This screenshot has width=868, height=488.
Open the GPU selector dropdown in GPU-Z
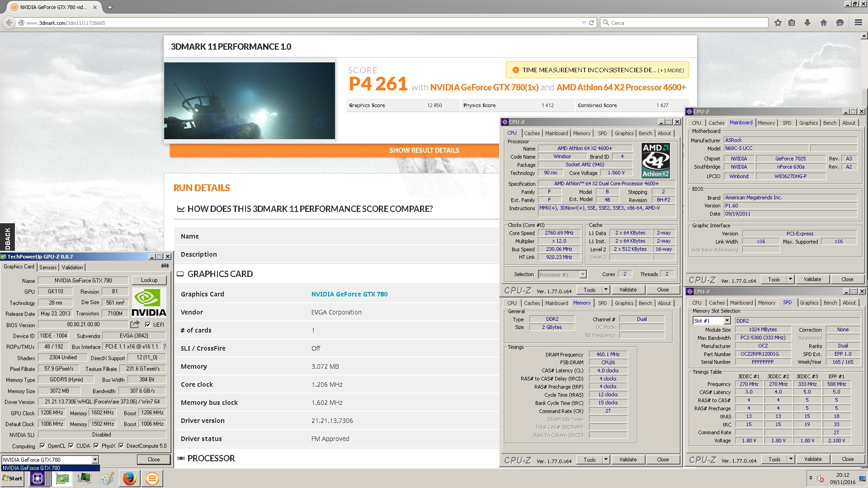[95, 460]
